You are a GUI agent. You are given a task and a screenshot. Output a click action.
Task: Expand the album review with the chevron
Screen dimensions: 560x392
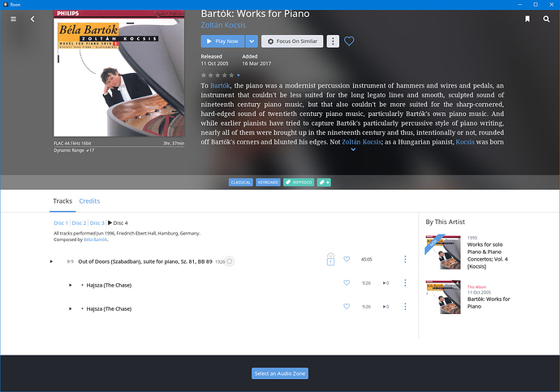click(353, 149)
